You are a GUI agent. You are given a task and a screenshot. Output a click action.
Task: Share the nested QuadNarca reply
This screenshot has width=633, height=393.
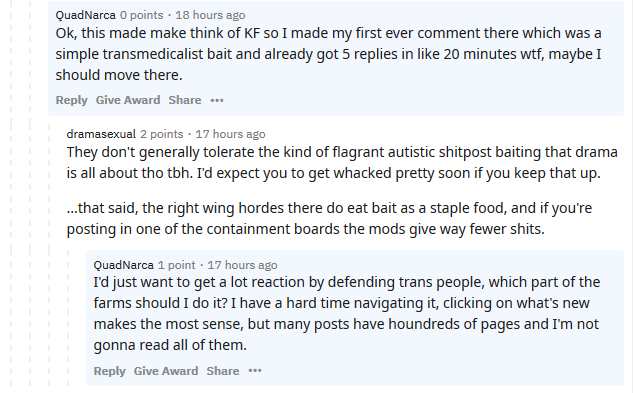pyautogui.click(x=223, y=371)
